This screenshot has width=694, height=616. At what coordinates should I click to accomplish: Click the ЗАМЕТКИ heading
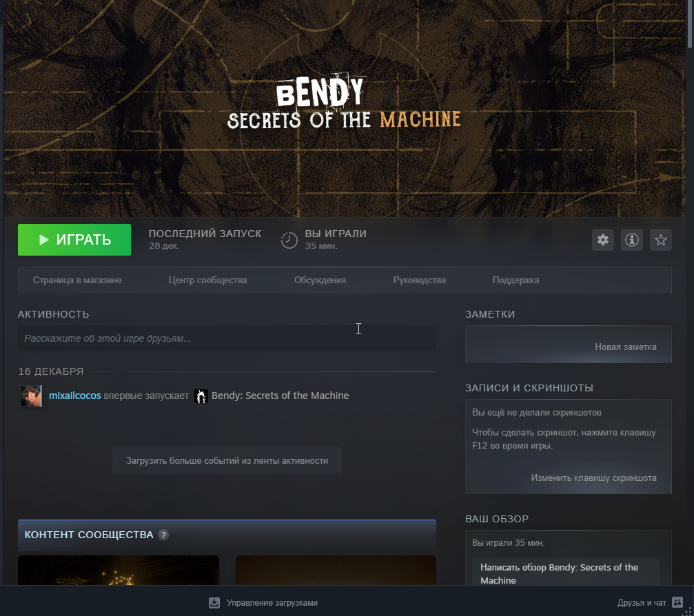tap(490, 314)
